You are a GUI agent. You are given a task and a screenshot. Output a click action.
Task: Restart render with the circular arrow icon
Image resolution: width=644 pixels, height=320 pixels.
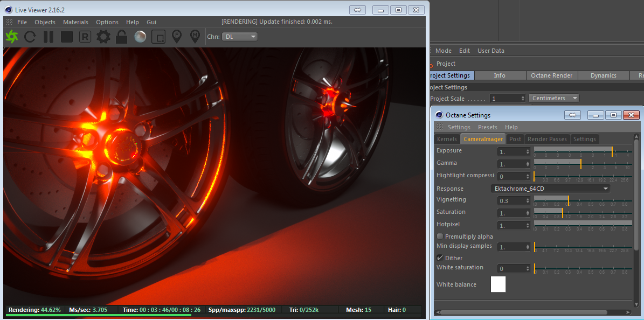30,37
